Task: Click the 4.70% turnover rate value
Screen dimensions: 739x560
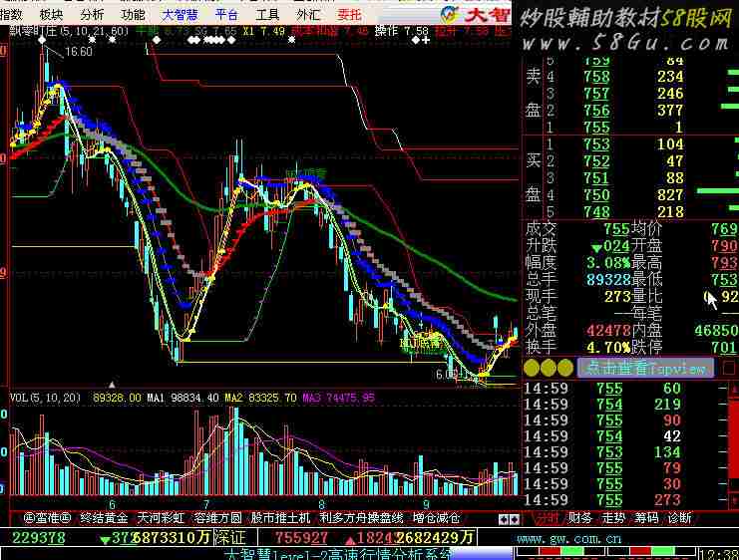Action: [608, 348]
